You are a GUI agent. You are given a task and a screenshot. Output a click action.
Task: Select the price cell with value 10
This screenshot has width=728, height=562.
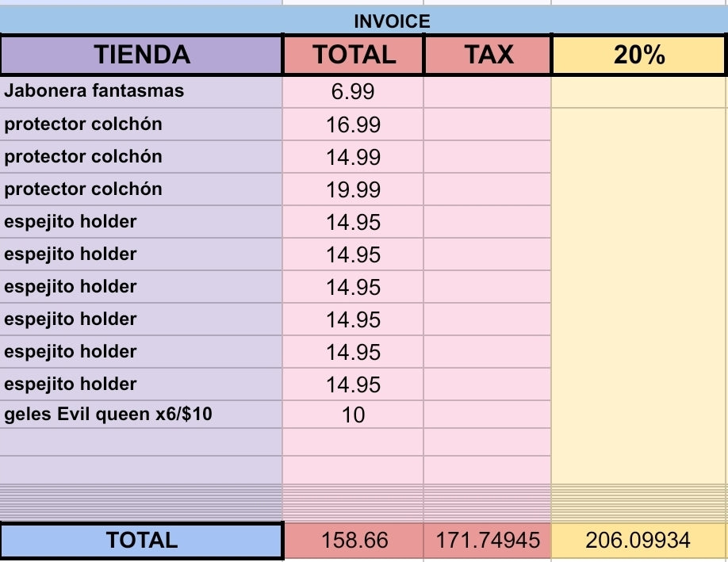click(x=354, y=415)
